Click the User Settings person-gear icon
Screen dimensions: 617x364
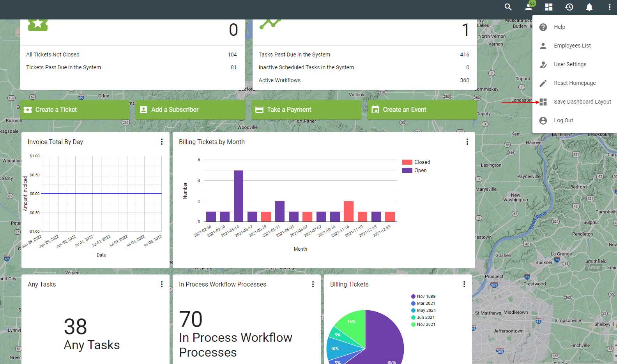543,64
